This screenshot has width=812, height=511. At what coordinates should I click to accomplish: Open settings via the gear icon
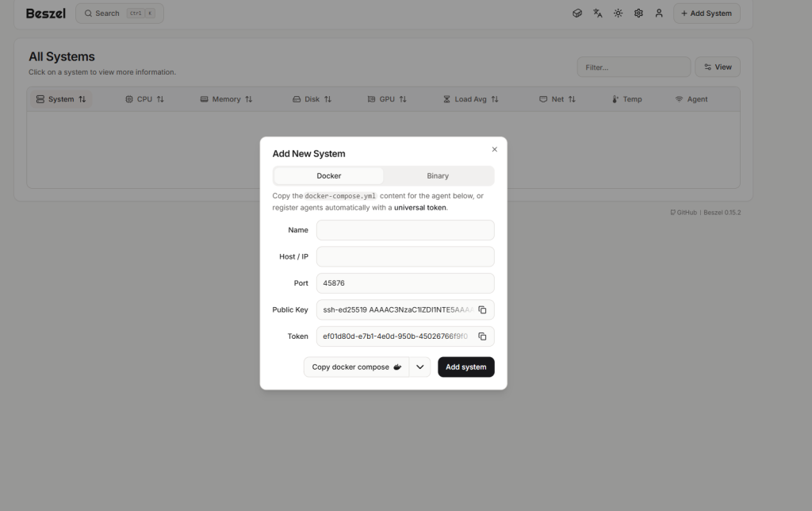[638, 13]
